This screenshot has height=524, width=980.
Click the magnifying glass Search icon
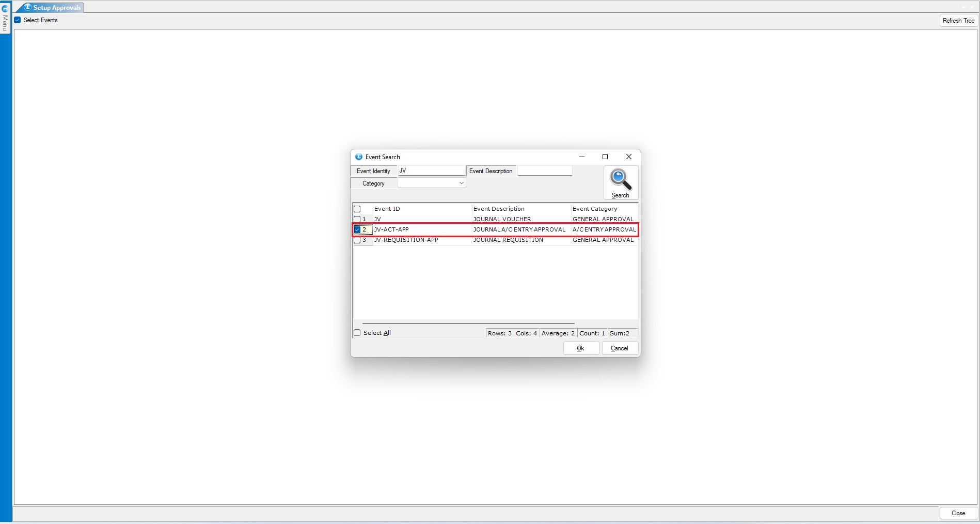(621, 179)
